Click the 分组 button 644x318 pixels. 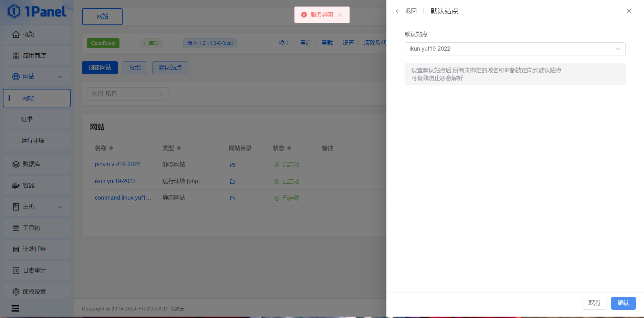coord(135,68)
